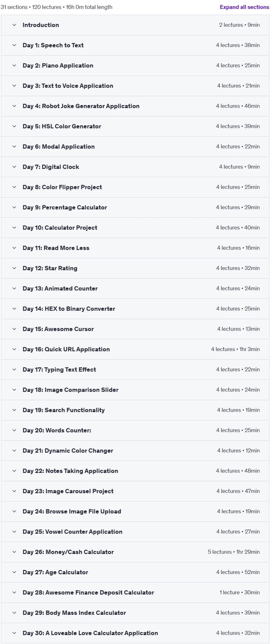Screen dimensions: 270x644
Task: Open Day 30: Loveable Love Calculator section
Action: (x=135, y=633)
